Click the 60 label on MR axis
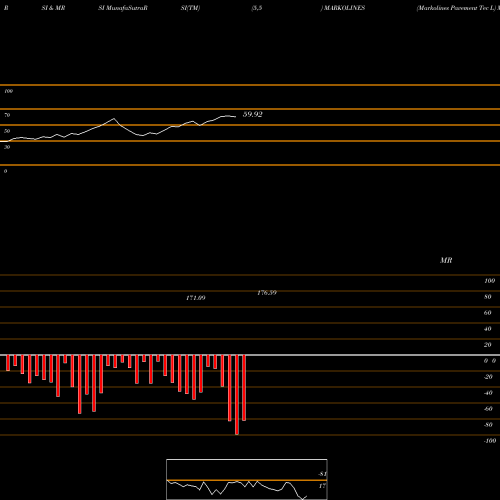 [488, 313]
